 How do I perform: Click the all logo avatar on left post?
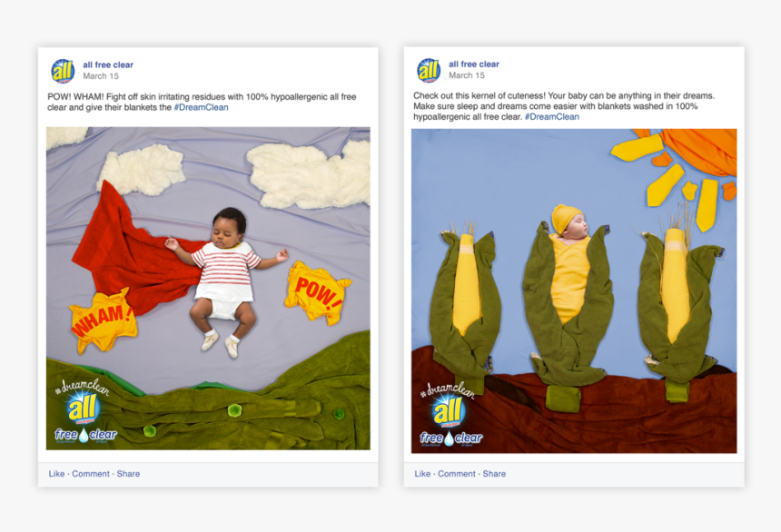(63, 70)
